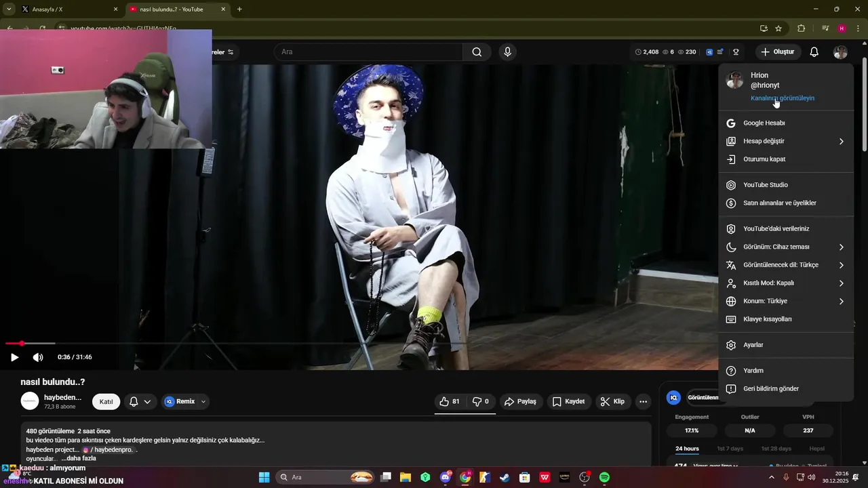The image size is (868, 488).
Task: Select the 24 hours tab
Action: [x=687, y=449]
